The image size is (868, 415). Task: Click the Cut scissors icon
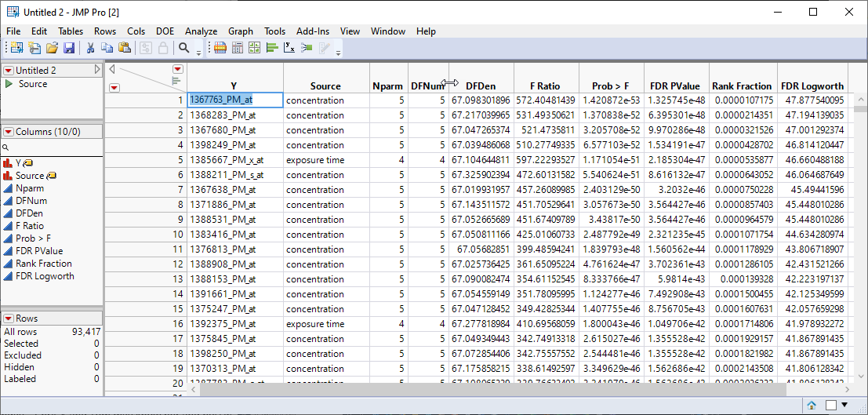(91, 48)
